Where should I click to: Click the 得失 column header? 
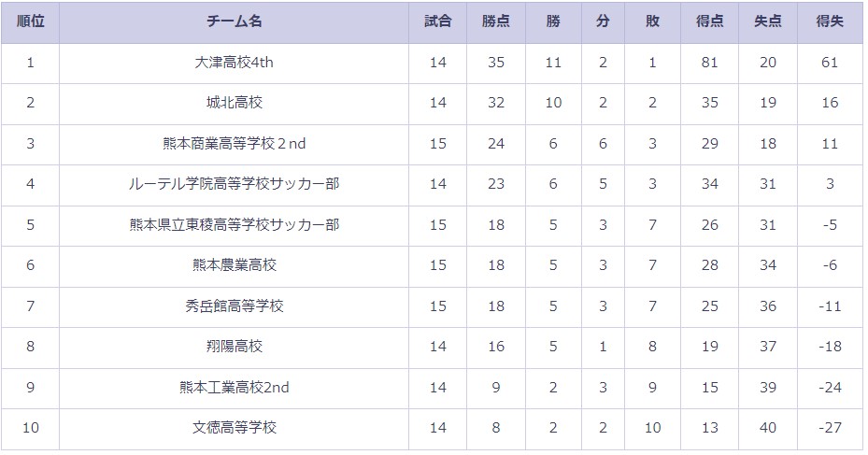tap(830, 21)
